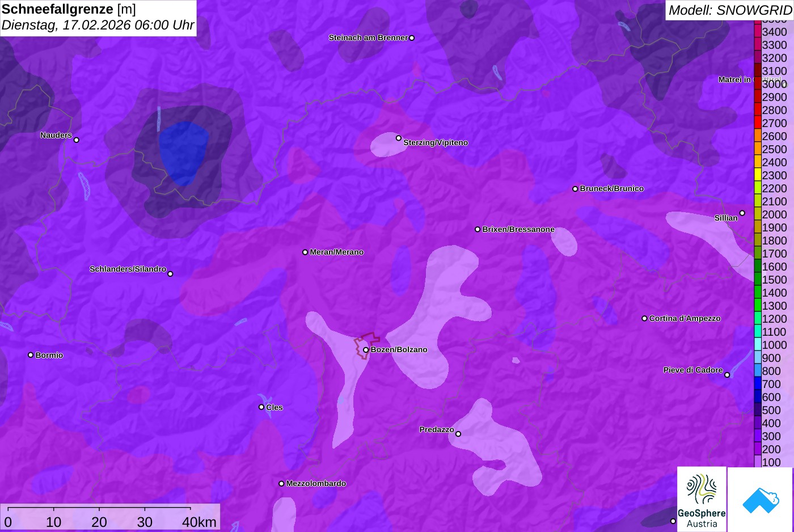
Task: Pick the cyan swatch beside 1000
Action: coord(758,344)
